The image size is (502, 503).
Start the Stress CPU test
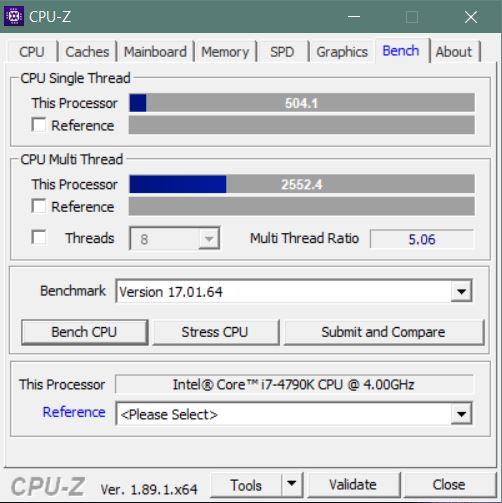215,332
